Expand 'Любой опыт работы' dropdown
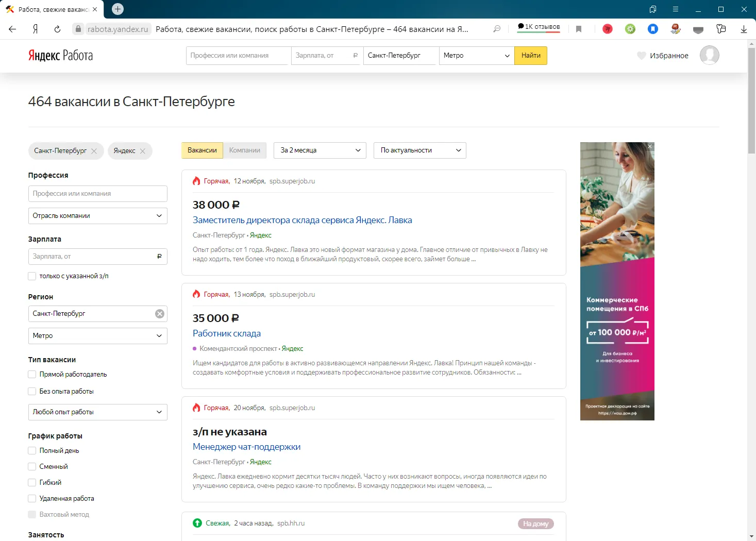 (98, 412)
